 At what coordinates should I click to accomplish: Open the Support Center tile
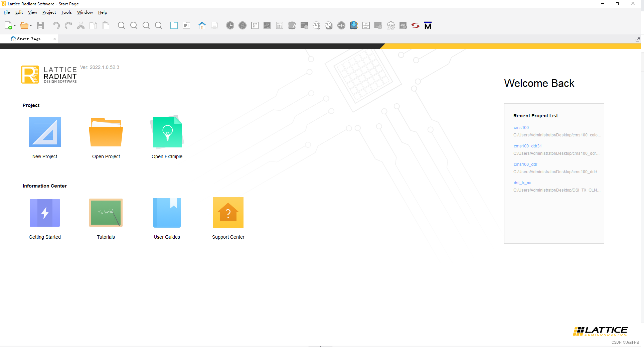click(x=228, y=219)
